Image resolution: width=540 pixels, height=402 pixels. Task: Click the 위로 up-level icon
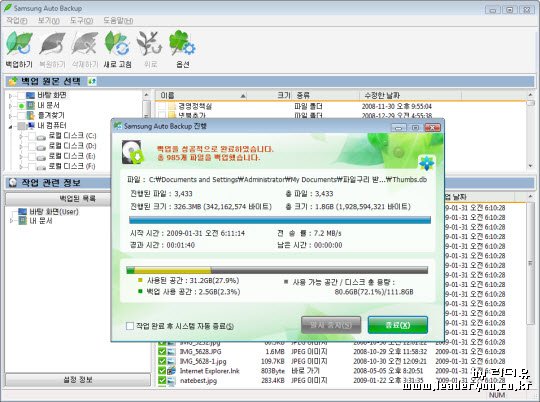pos(149,44)
